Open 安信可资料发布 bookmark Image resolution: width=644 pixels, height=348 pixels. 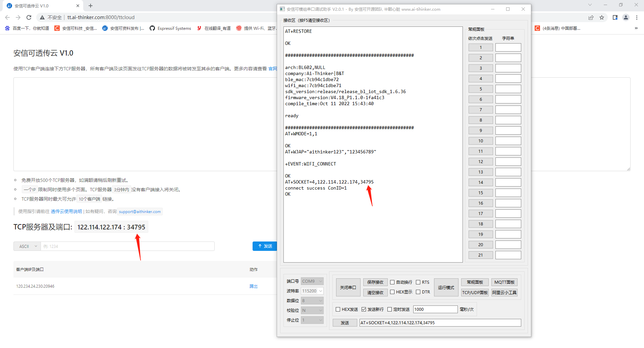(123, 28)
